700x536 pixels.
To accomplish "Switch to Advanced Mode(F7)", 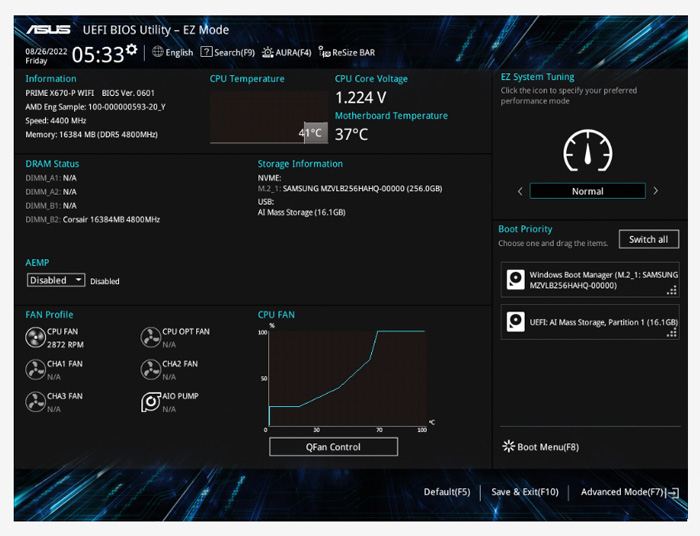I will 622,492.
